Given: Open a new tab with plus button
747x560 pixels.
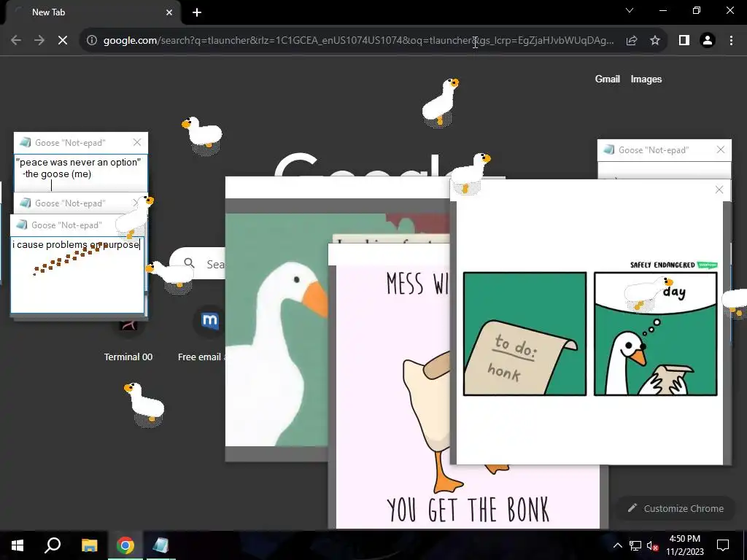Looking at the screenshot, I should tap(197, 12).
